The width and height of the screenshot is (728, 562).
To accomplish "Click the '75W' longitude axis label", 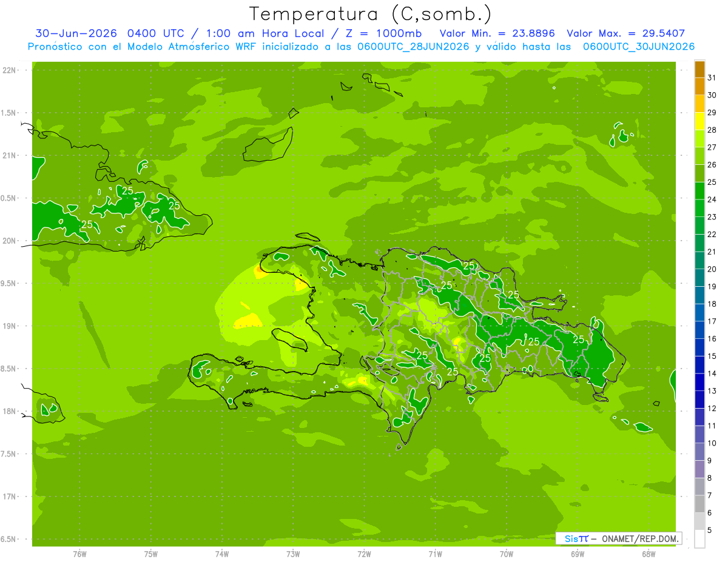I will tap(151, 554).
